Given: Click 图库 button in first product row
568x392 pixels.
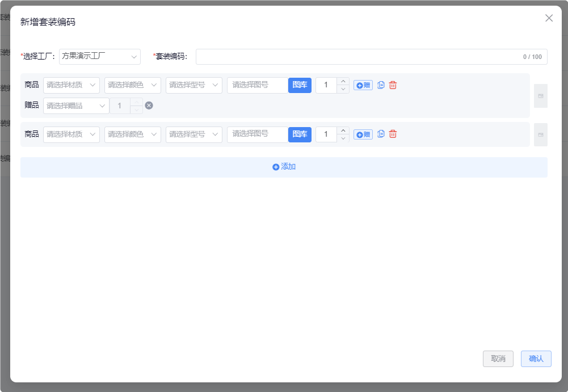Looking at the screenshot, I should click(x=300, y=85).
